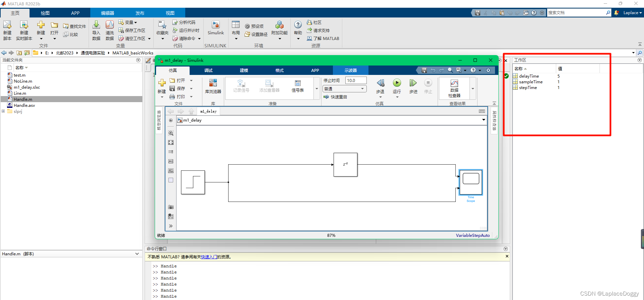Select the Delay z^-d block
Viewport: 644px width, 300px height.
click(x=345, y=165)
